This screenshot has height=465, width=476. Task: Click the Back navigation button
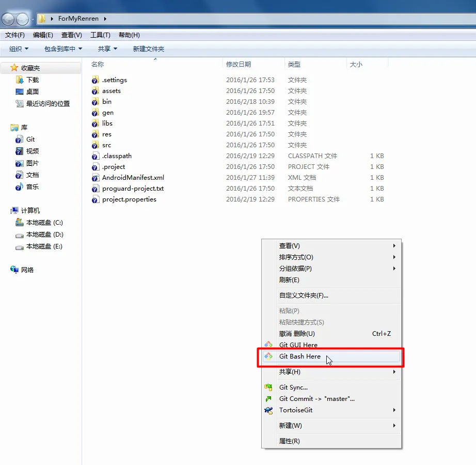pos(8,19)
